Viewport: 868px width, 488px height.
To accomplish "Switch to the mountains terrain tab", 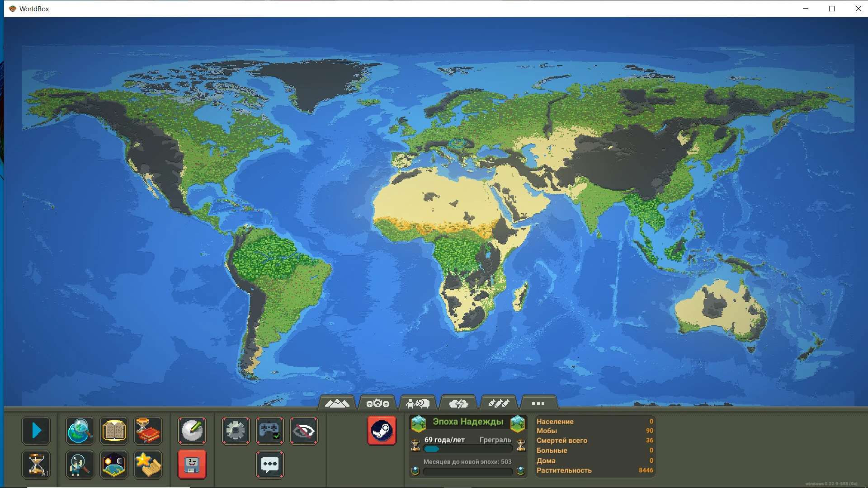I will (x=336, y=404).
